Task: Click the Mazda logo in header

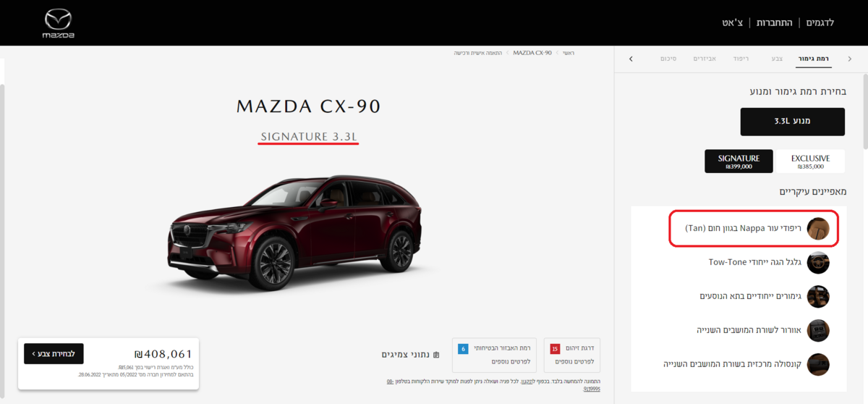Action: click(58, 23)
